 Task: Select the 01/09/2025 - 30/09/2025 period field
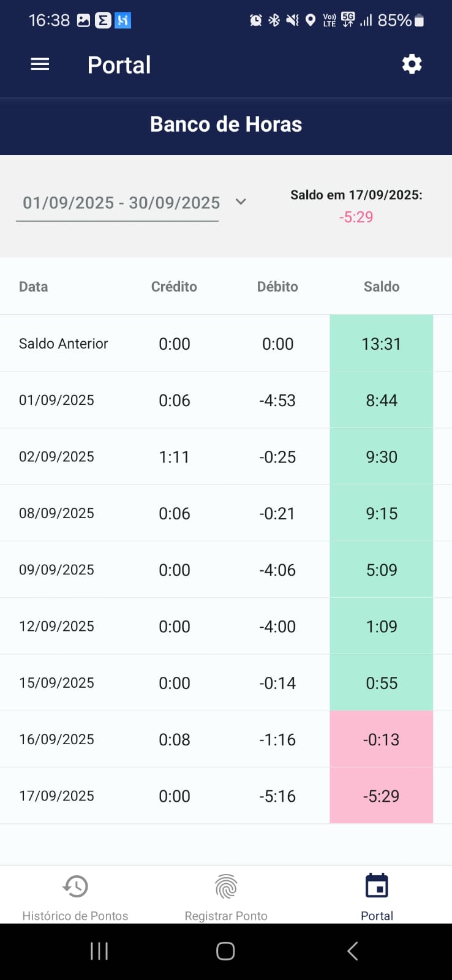(121, 203)
